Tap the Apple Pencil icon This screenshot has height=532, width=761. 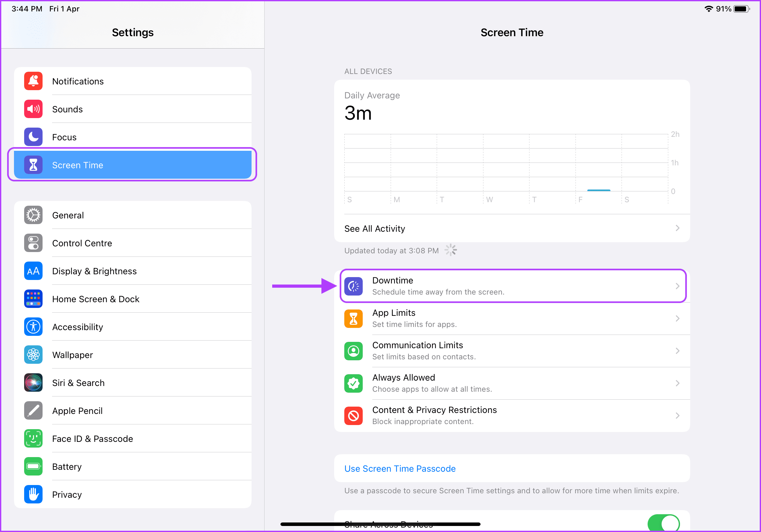point(33,410)
